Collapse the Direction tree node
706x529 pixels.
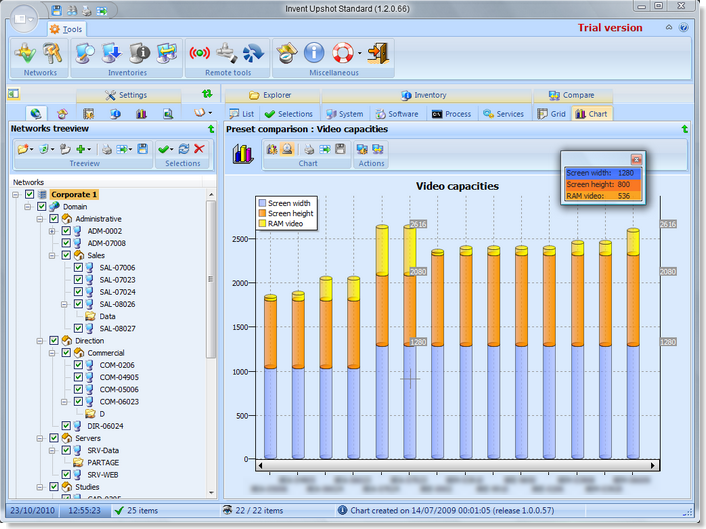(x=40, y=341)
